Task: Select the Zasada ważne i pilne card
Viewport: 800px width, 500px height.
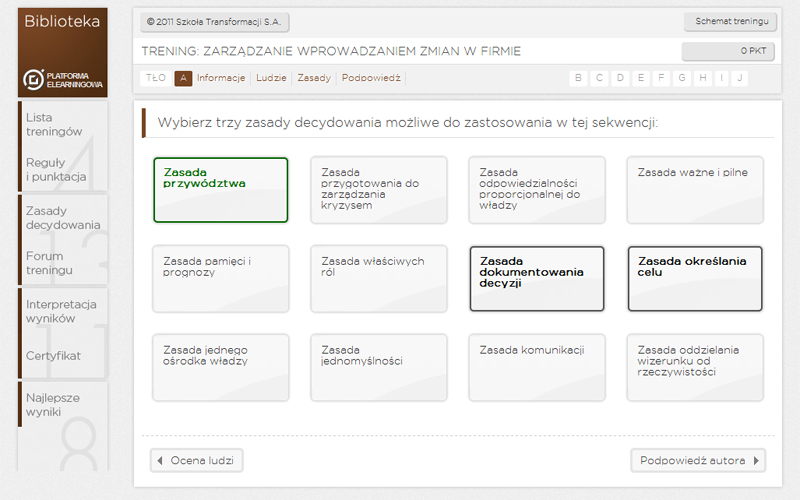Action: [695, 190]
